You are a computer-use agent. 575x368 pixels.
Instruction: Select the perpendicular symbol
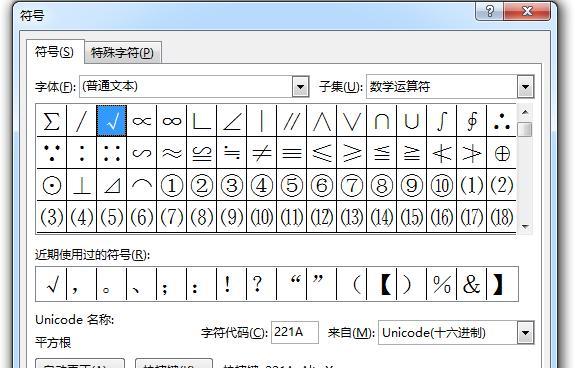coord(82,185)
